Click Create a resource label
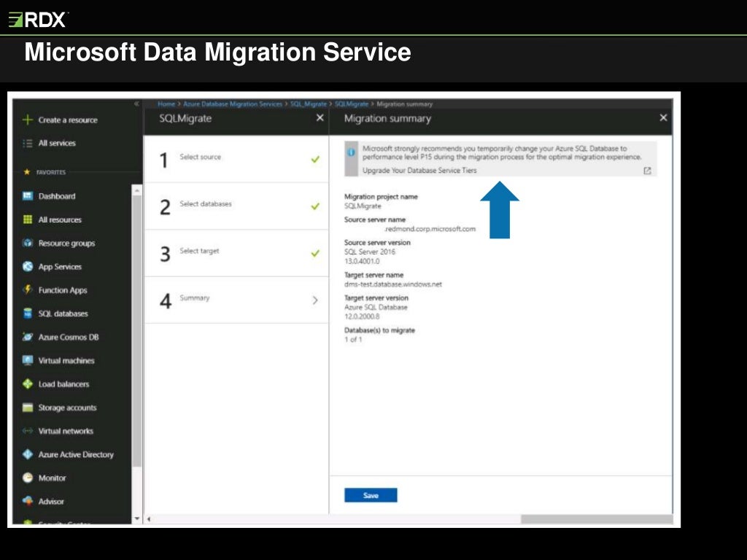Screen dimensions: 747x560 point(68,120)
